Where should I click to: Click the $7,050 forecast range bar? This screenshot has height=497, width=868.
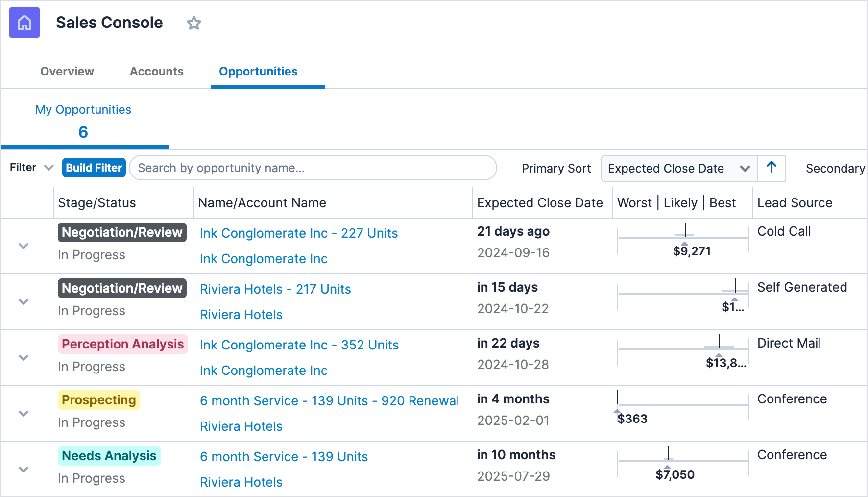click(683, 461)
